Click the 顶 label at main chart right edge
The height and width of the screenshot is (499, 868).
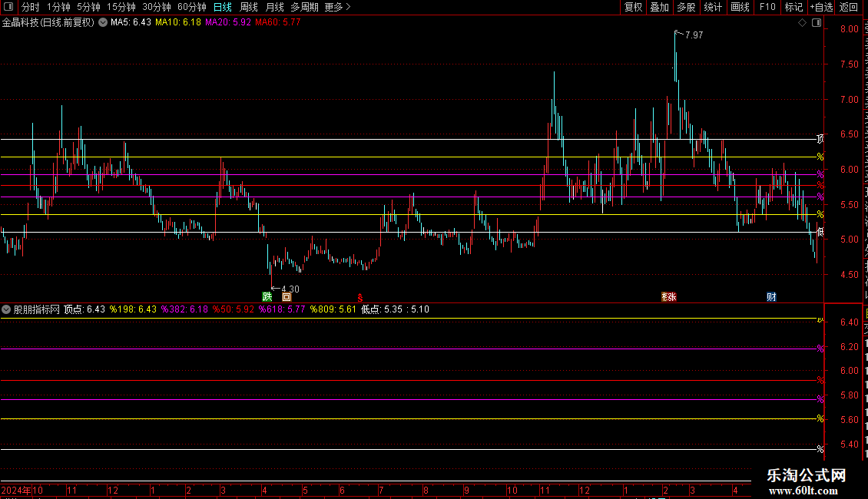[820, 139]
